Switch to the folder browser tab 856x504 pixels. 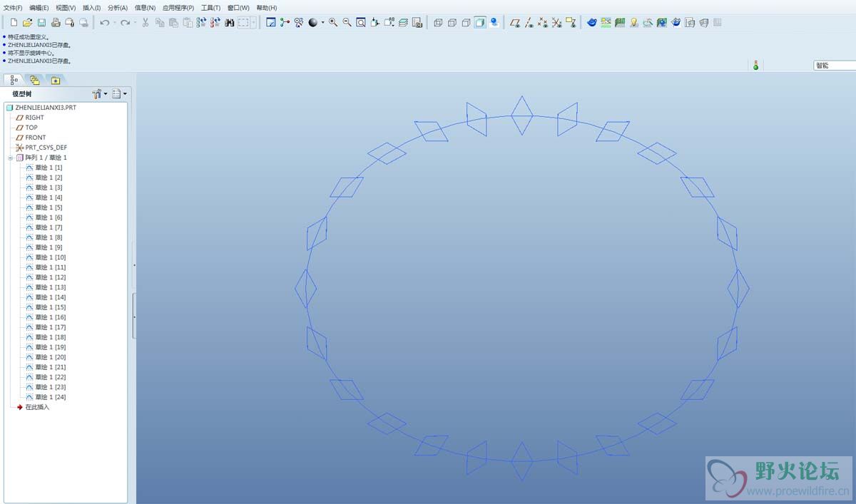click(x=34, y=80)
